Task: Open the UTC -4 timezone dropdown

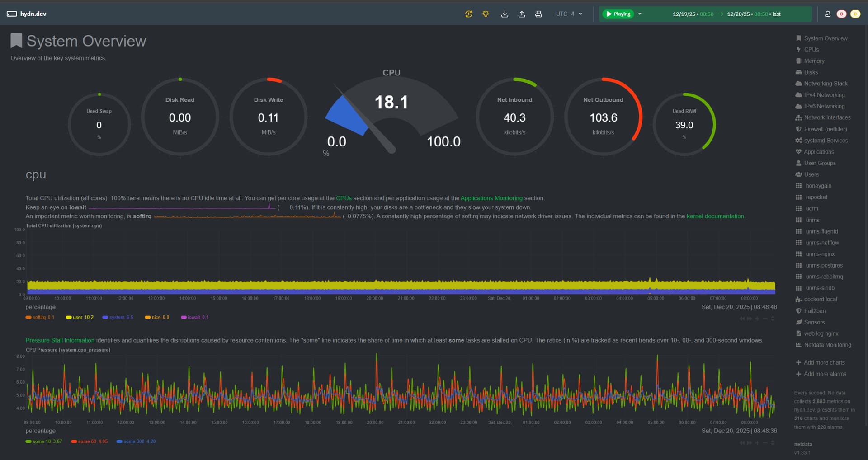Action: point(569,14)
